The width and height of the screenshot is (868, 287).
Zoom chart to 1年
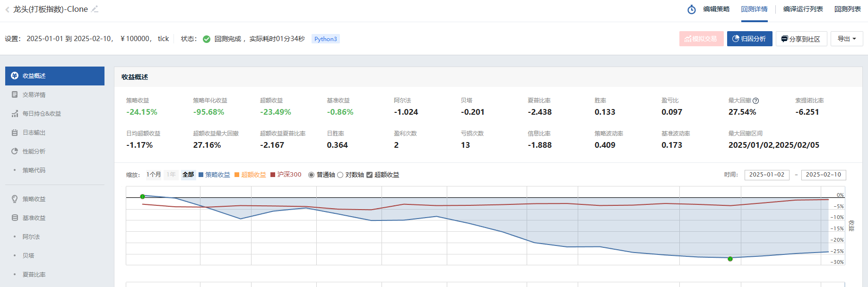tap(171, 175)
